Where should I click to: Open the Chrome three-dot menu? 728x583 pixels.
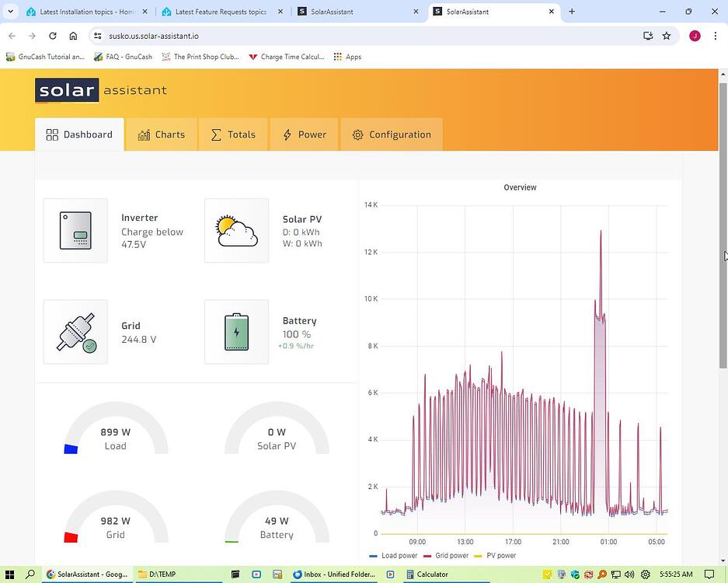pos(716,36)
